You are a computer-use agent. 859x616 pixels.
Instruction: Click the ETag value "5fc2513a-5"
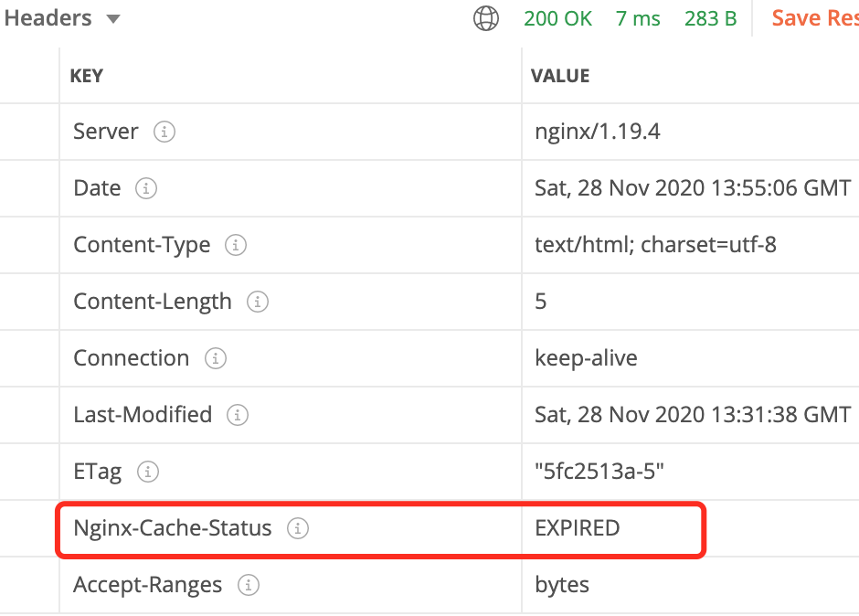[x=599, y=472]
